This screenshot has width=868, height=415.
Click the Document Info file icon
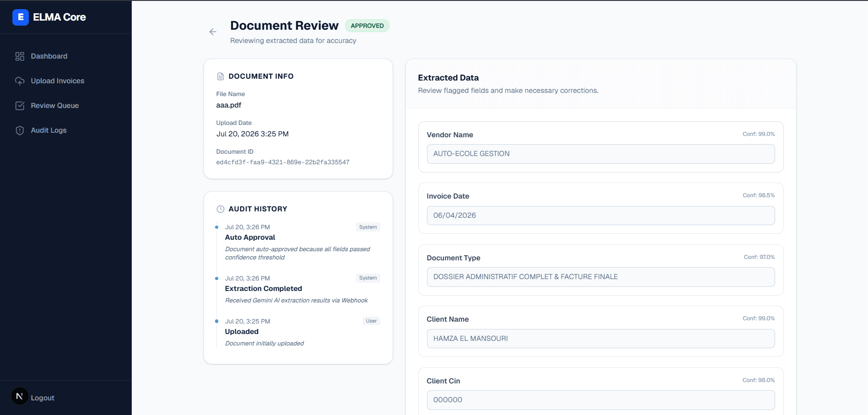221,76
